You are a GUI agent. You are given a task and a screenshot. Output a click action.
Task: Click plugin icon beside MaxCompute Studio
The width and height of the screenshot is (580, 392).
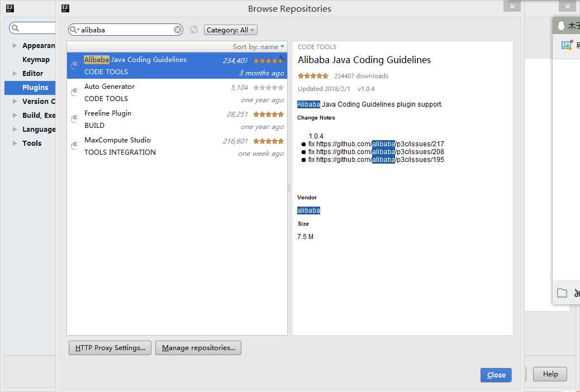click(x=75, y=146)
